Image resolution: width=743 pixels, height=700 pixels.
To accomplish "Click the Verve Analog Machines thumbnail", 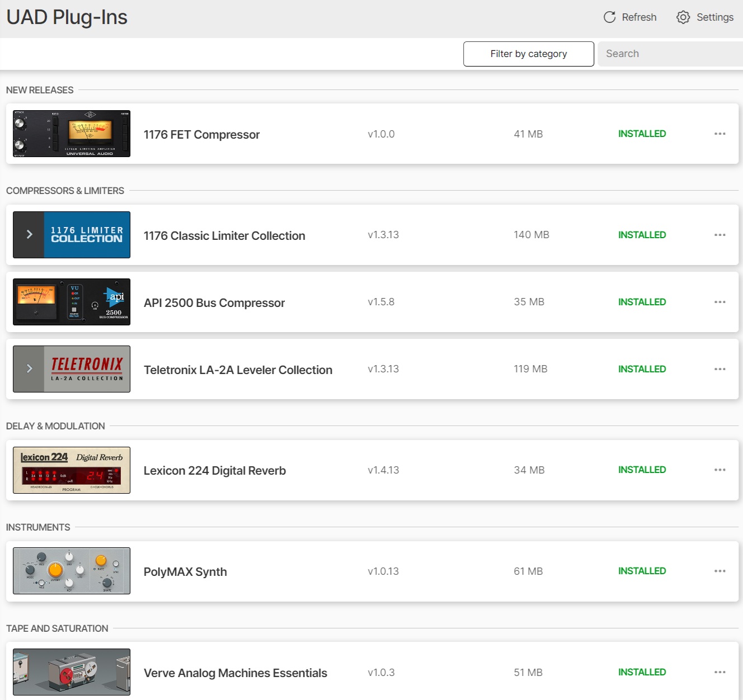I will point(72,672).
